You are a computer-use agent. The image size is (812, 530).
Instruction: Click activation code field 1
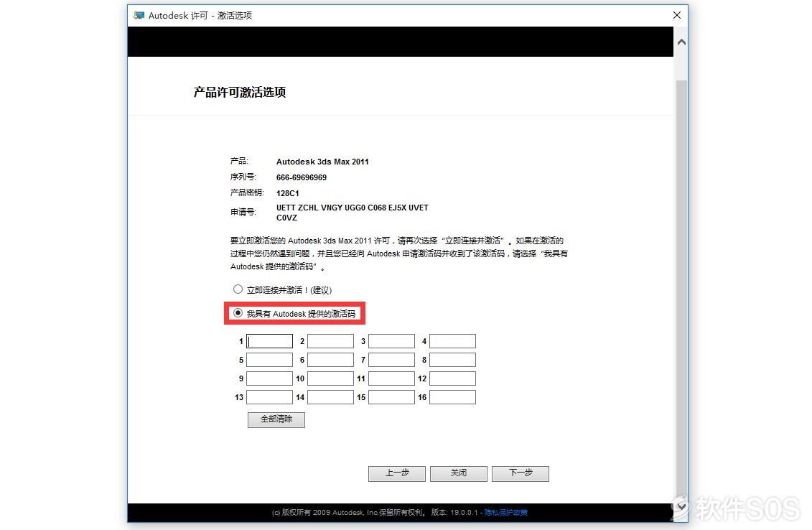pyautogui.click(x=269, y=341)
